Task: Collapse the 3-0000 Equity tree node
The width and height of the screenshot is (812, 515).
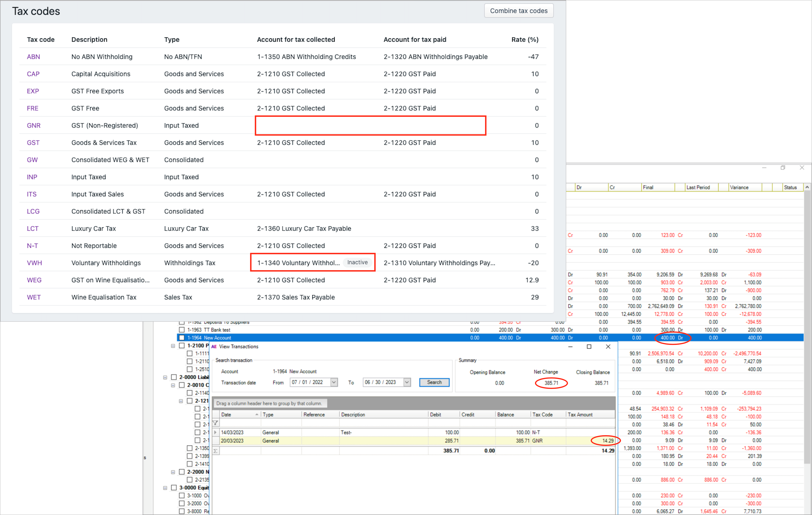Action: 165,488
